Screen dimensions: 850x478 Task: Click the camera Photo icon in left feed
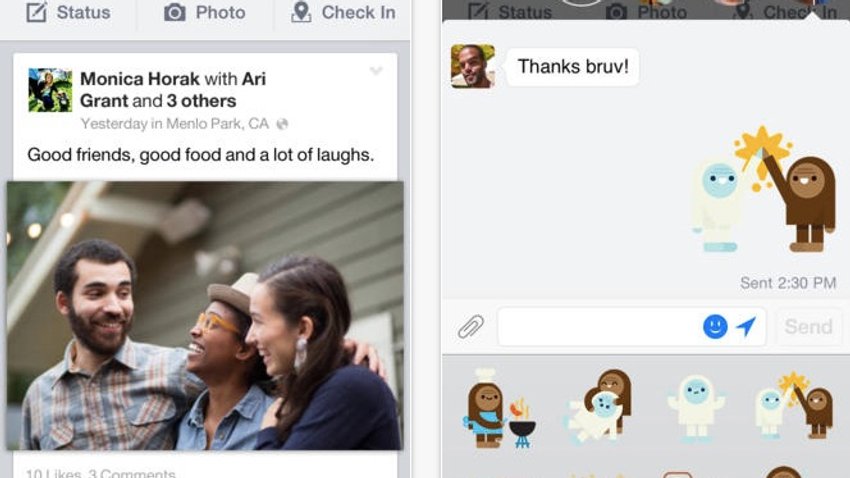point(175,12)
